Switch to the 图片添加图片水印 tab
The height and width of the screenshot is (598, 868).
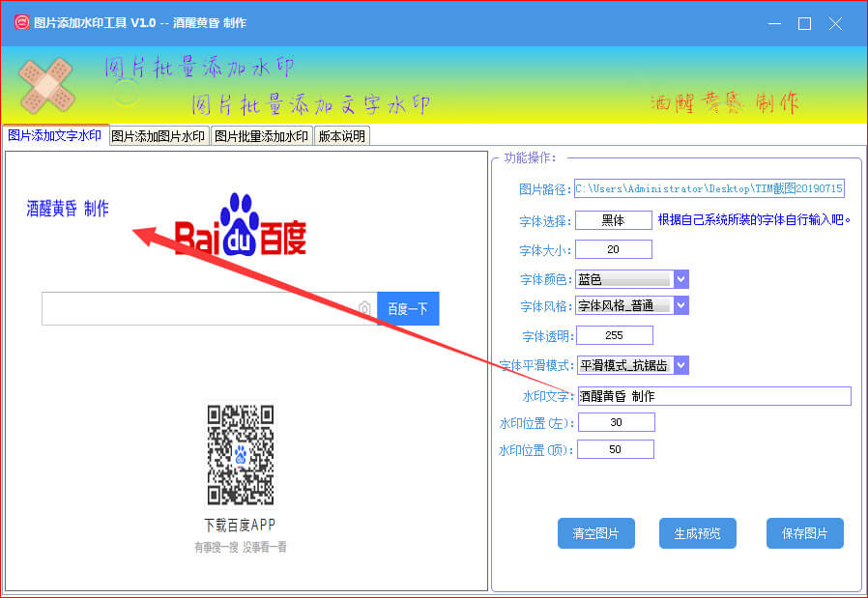[159, 136]
